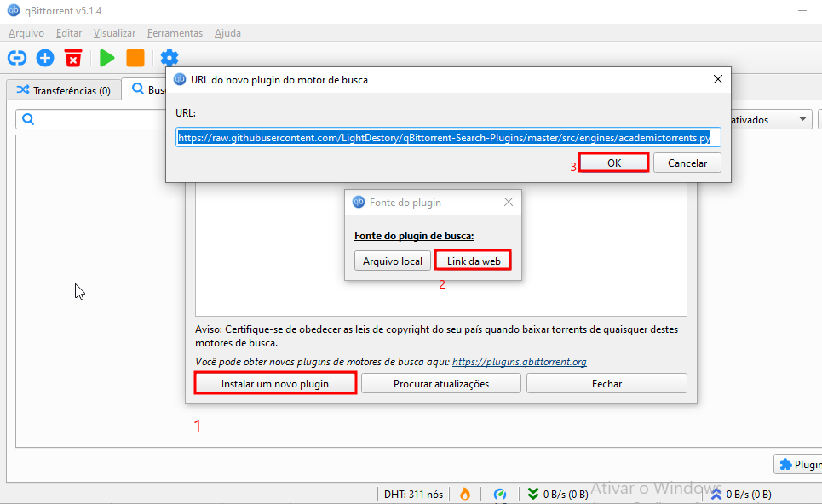
Task: Click the flame speed icon in status bar
Action: [465, 494]
